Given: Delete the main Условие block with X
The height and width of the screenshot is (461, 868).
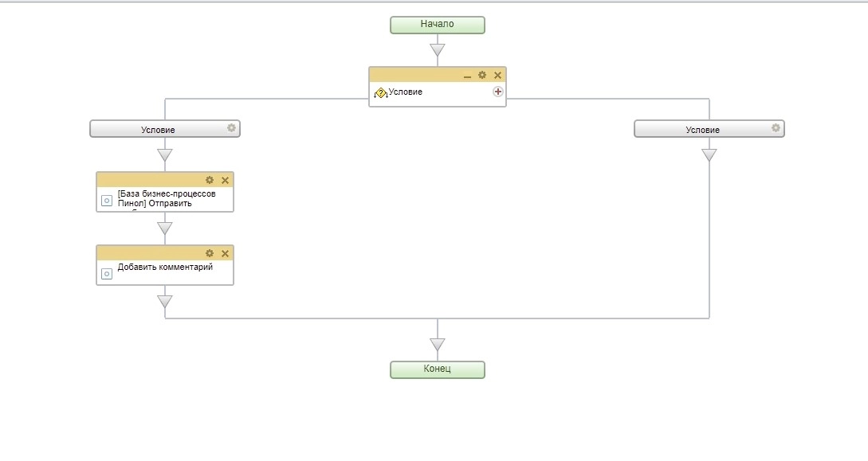Looking at the screenshot, I should (x=497, y=76).
